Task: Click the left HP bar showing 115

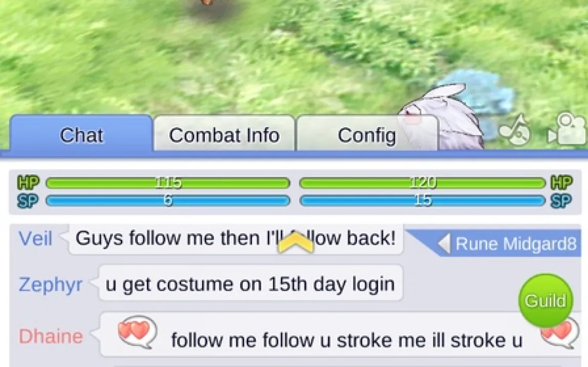Action: [x=168, y=183]
